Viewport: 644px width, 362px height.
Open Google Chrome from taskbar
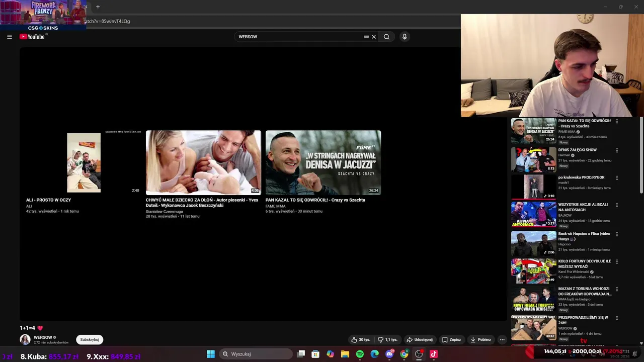click(404, 354)
